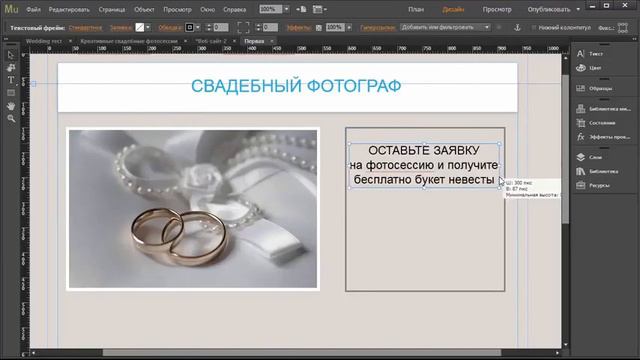Viewport: 640px width, 360px height.
Task: Click the Гиперссылки hyperlinks label
Action: pyautogui.click(x=378, y=28)
